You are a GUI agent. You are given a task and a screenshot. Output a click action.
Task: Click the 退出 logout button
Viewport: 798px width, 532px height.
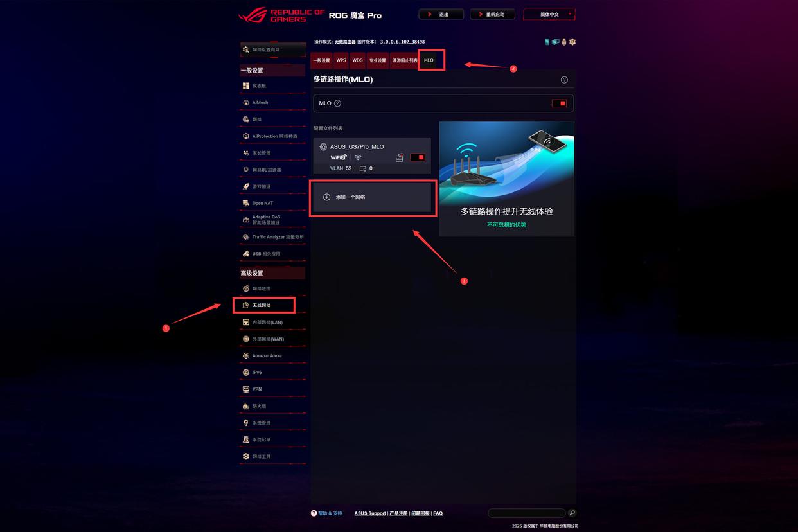tap(441, 14)
